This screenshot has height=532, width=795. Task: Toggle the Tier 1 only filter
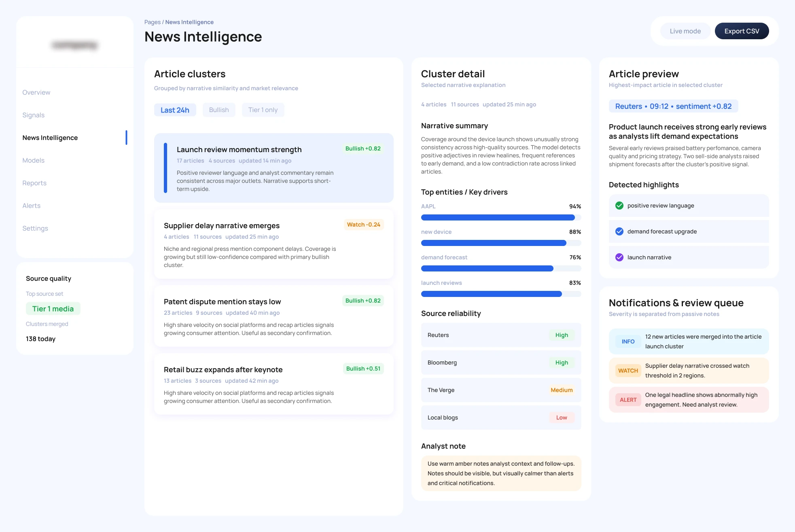(x=263, y=110)
